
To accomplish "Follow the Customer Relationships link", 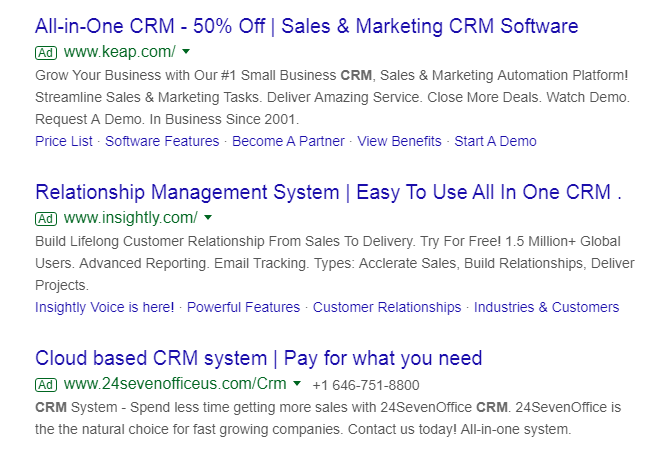I will (387, 307).
